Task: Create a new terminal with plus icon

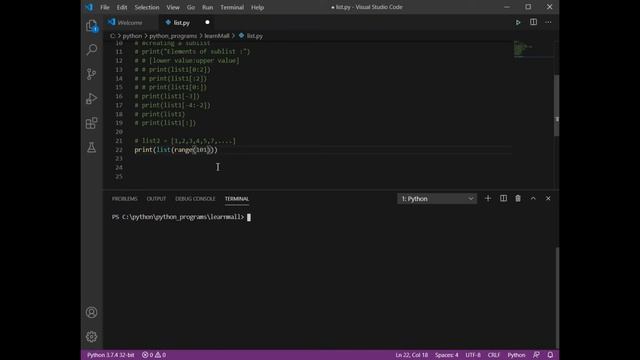Action: click(x=488, y=198)
